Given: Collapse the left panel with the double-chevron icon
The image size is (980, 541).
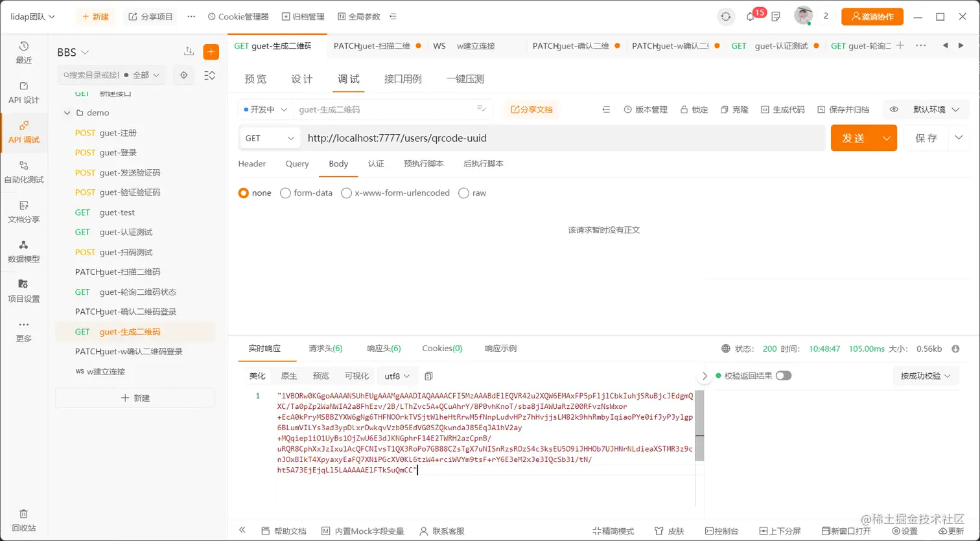Looking at the screenshot, I should [242, 530].
